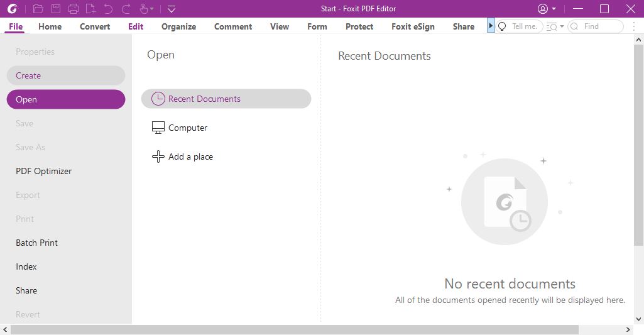Expand the customize quick access toolbar arrow
Image resolution: width=644 pixels, height=335 pixels.
[x=172, y=9]
